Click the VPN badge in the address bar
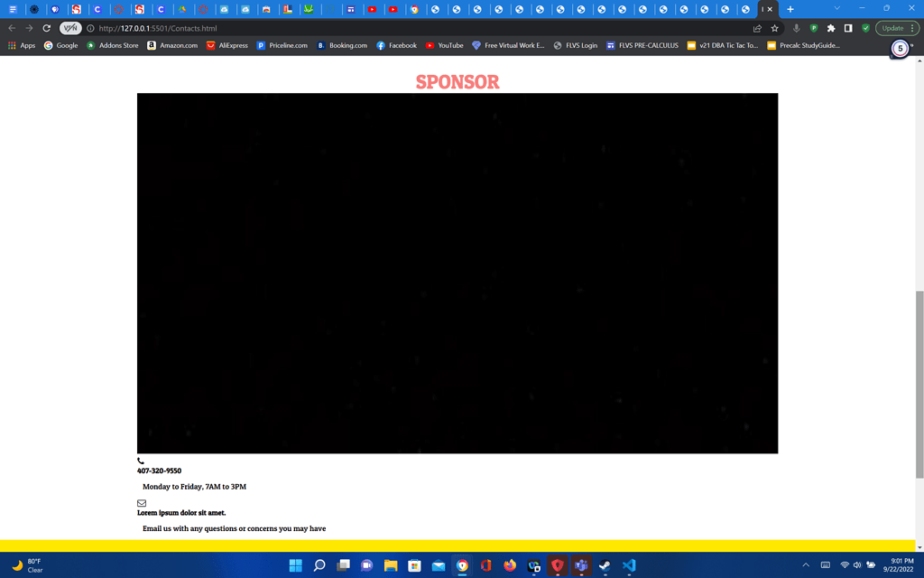The image size is (924, 578). [72, 28]
